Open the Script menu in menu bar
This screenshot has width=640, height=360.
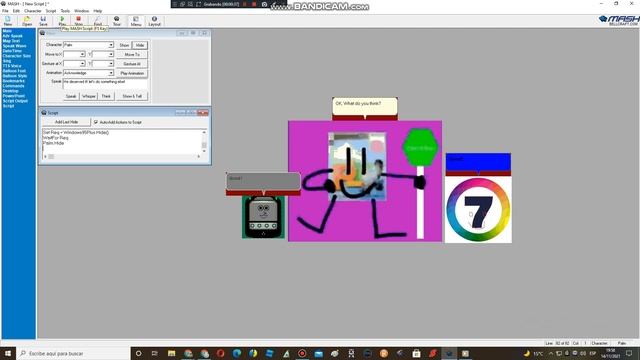click(51, 11)
